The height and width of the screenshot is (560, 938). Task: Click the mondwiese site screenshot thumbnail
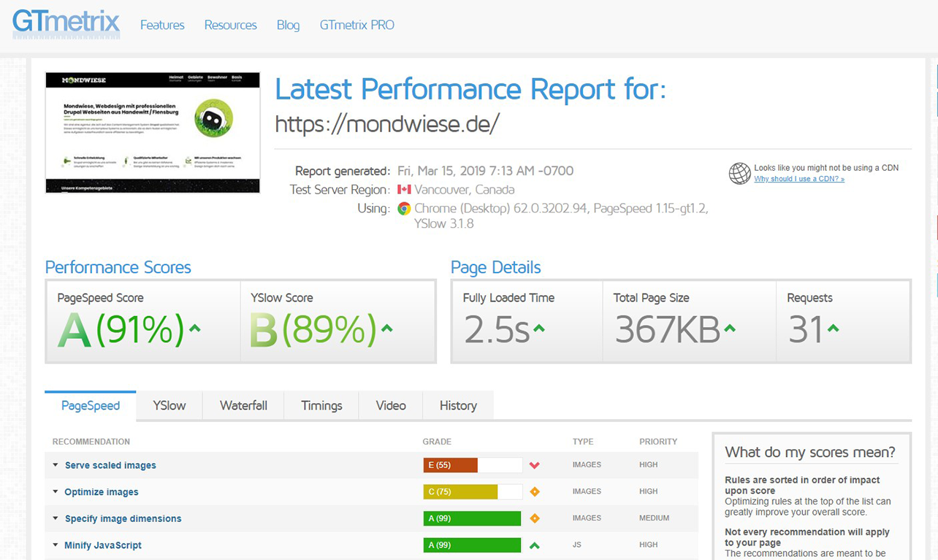153,132
